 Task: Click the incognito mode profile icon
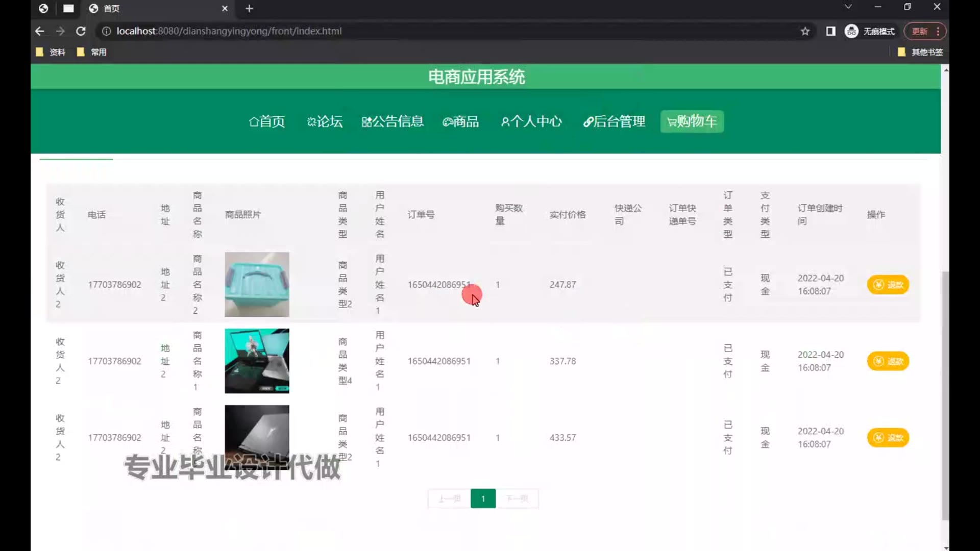[x=851, y=31]
